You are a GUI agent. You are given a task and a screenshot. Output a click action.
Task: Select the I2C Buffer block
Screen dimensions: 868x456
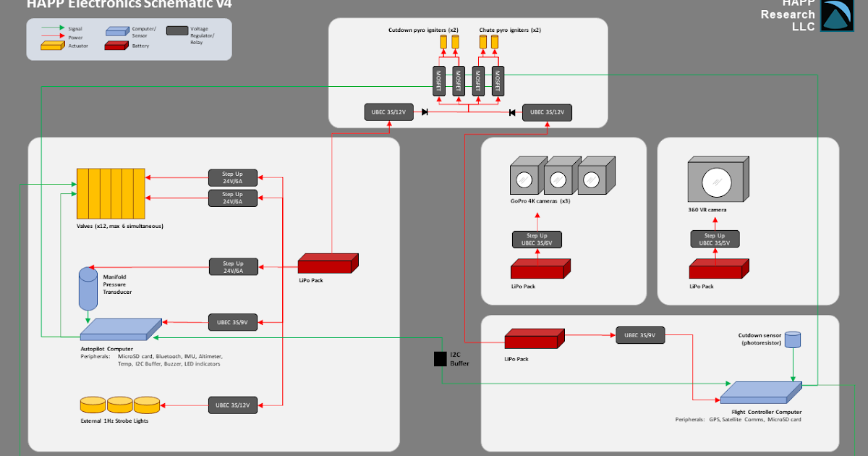click(x=439, y=358)
